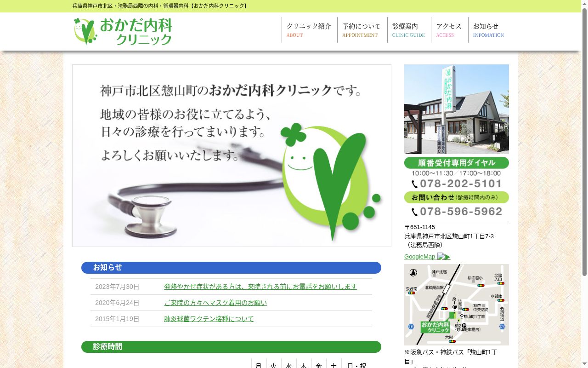
Task: Click the clinic building photo
Action: point(457,109)
